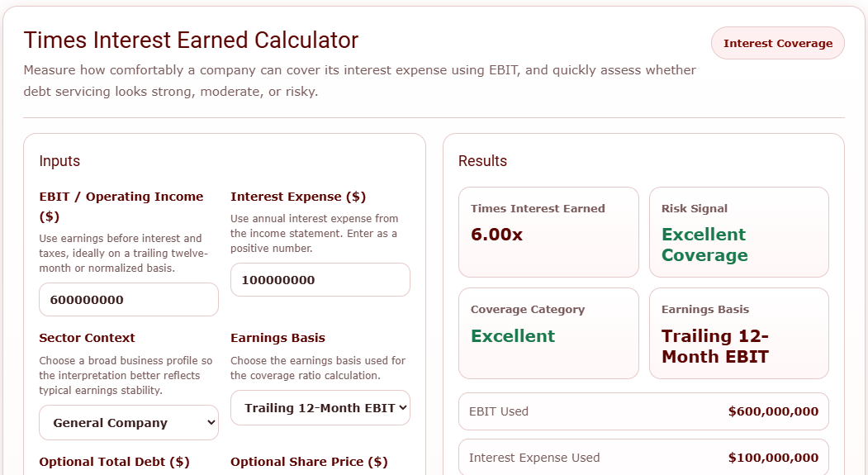Image resolution: width=868 pixels, height=475 pixels.
Task: Click the Optional Share Price label
Action: point(309,462)
